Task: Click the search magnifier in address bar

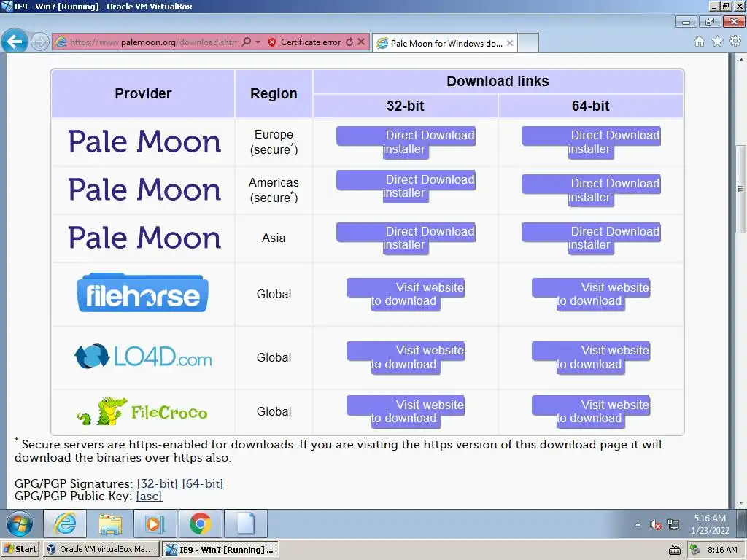Action: (x=247, y=42)
